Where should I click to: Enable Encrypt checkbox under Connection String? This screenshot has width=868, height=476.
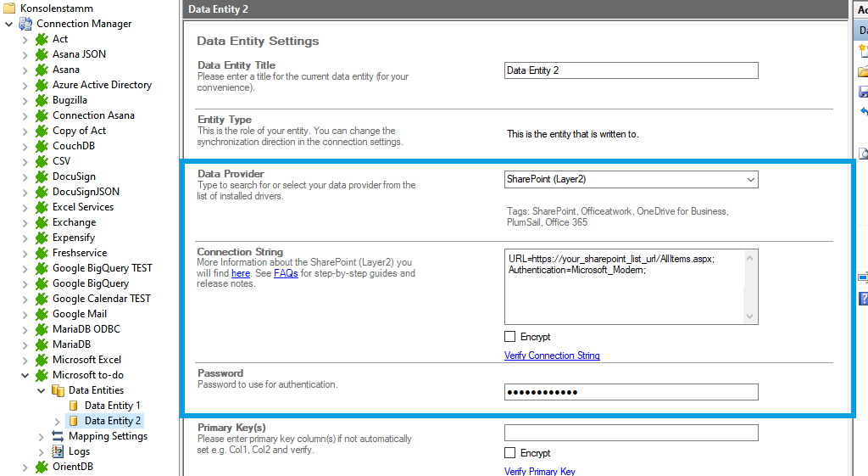[x=509, y=336]
